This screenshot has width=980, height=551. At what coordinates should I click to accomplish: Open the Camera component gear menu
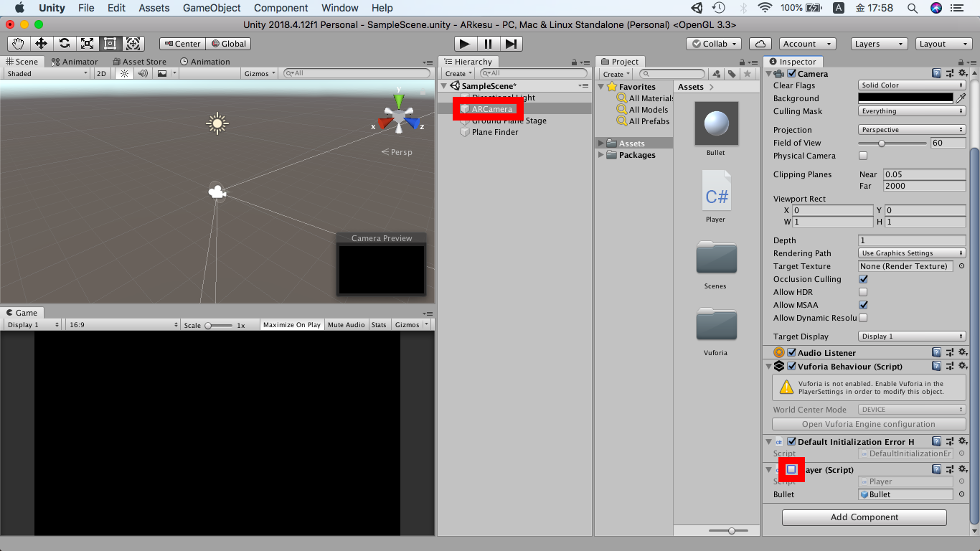click(x=963, y=73)
